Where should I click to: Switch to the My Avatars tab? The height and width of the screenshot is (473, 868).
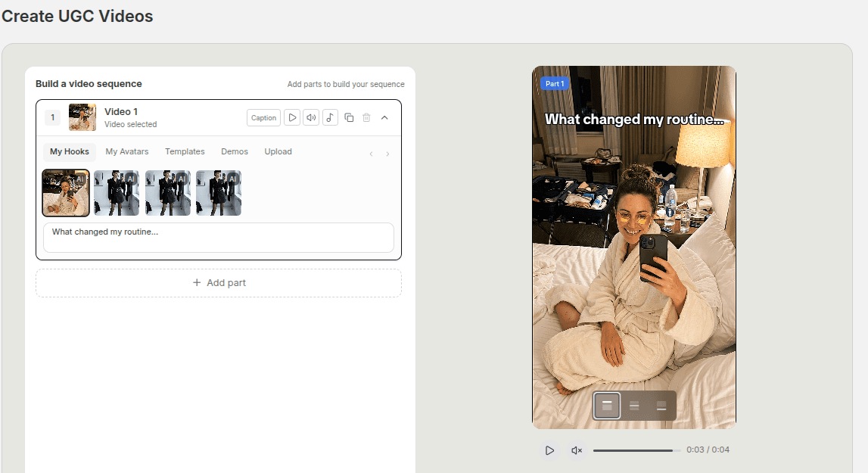(x=126, y=151)
